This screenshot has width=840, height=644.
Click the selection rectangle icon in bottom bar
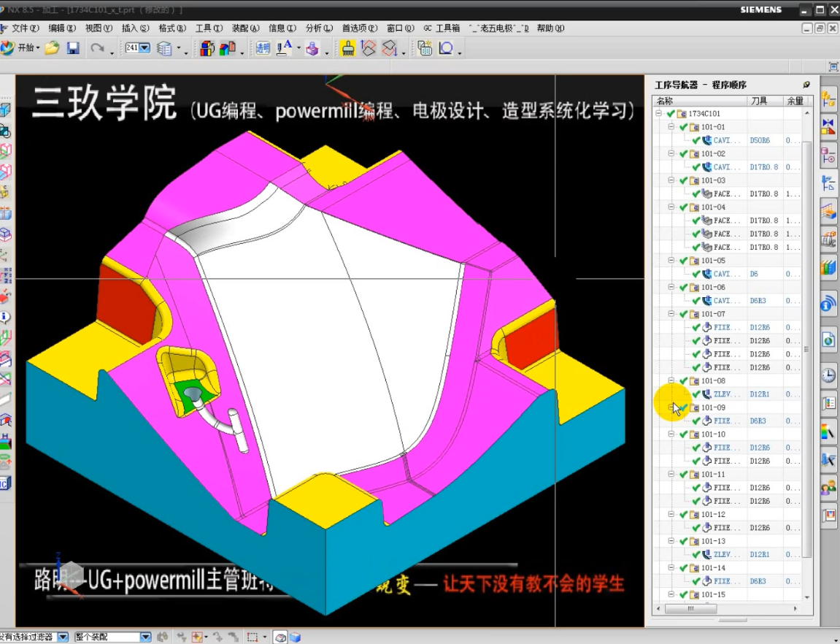coord(253,637)
